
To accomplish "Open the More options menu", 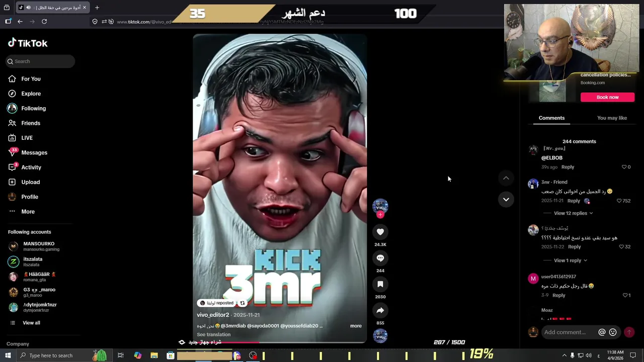I will [x=22, y=212].
